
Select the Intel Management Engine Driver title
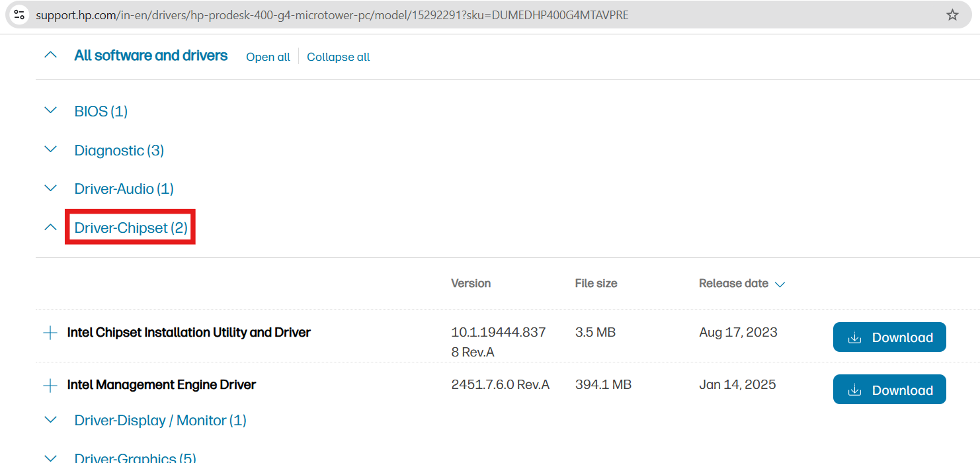point(161,384)
